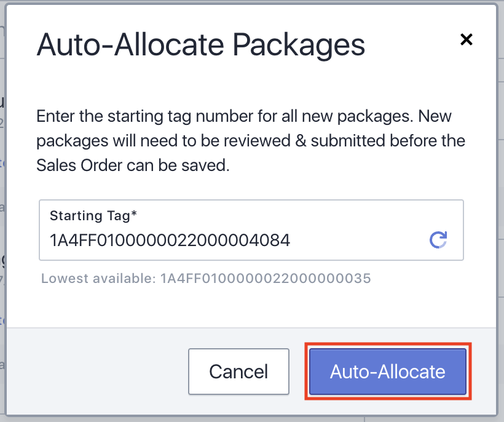The width and height of the screenshot is (504, 422).
Task: Click the words Sales Order in the description
Action: [x=79, y=165]
